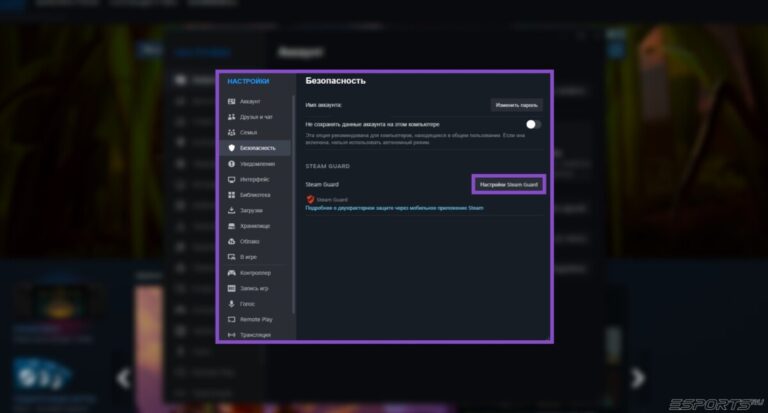This screenshot has height=413, width=768.
Task: Select the Controller (Контроллер) gamepad icon
Action: coord(232,272)
